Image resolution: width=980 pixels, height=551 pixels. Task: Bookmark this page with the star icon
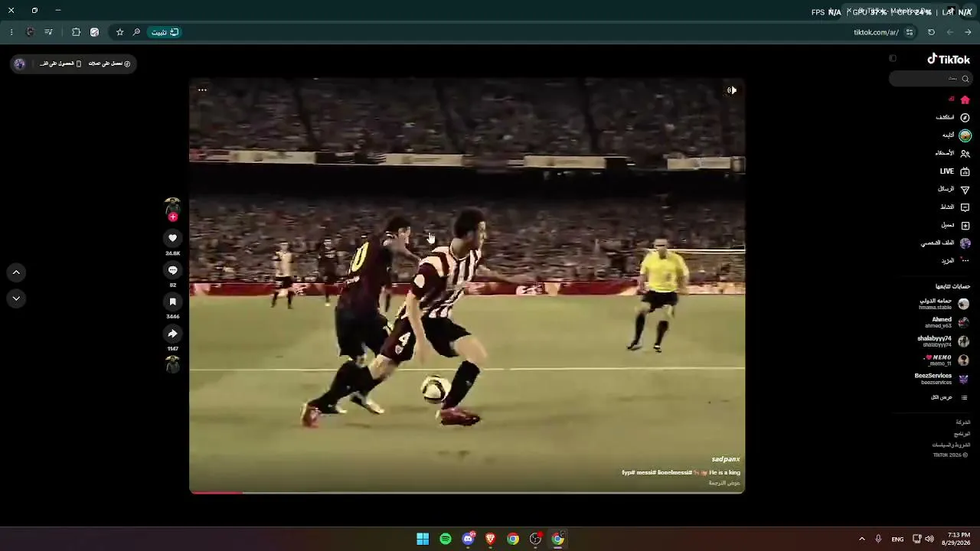[x=119, y=32]
